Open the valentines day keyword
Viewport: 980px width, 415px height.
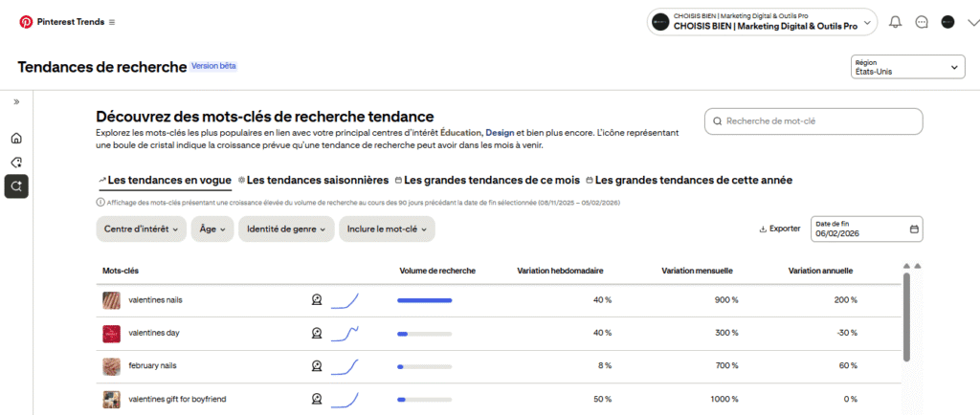tap(154, 334)
